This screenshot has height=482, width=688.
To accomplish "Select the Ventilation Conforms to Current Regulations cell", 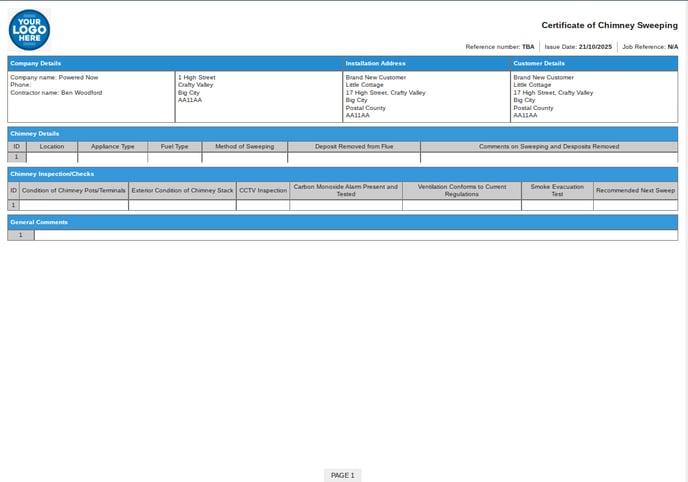I will click(461, 205).
